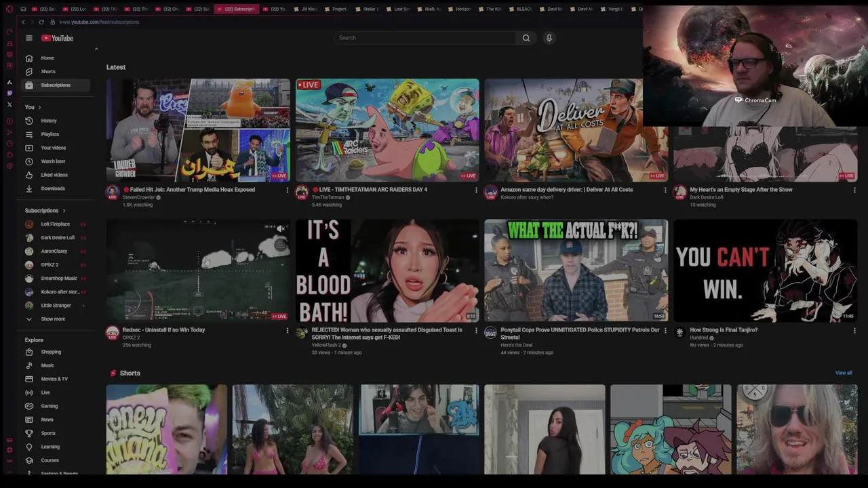This screenshot has height=488, width=868.
Task: Open options menu for Deliver At All Costs video
Action: coord(665,190)
